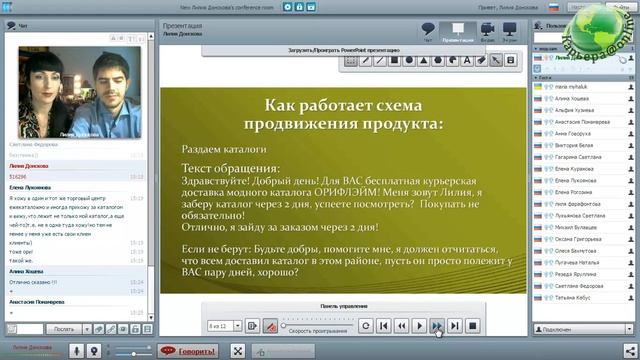Screen dimensions: 640x360
Task: Click the slide export icon next to page selector
Action: 252,326
